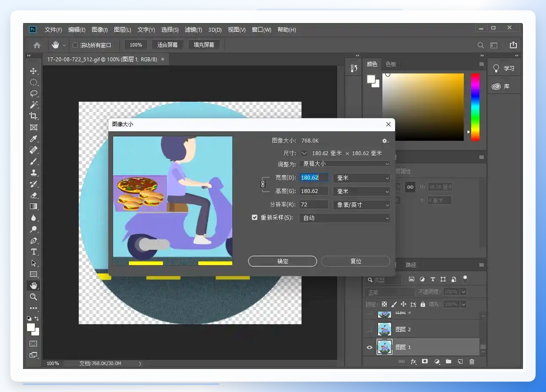Viewport: 546px width, 392px height.
Task: Select the Clone Stamp tool
Action: [x=33, y=173]
